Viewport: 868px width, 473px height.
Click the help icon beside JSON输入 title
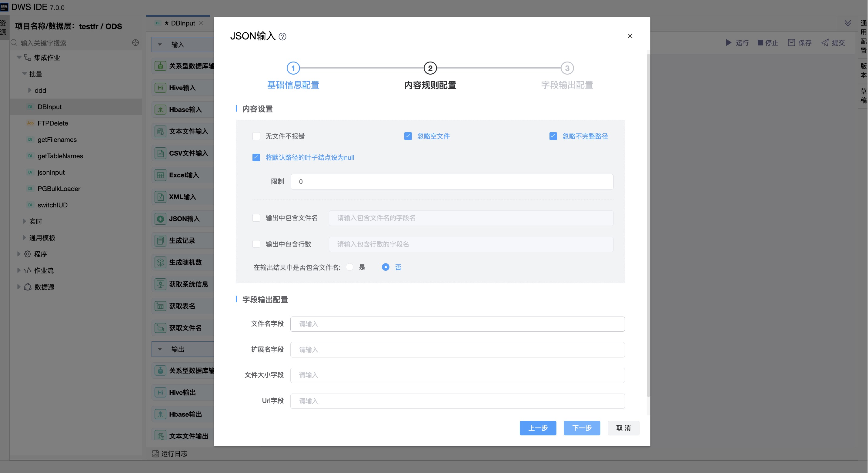click(282, 36)
